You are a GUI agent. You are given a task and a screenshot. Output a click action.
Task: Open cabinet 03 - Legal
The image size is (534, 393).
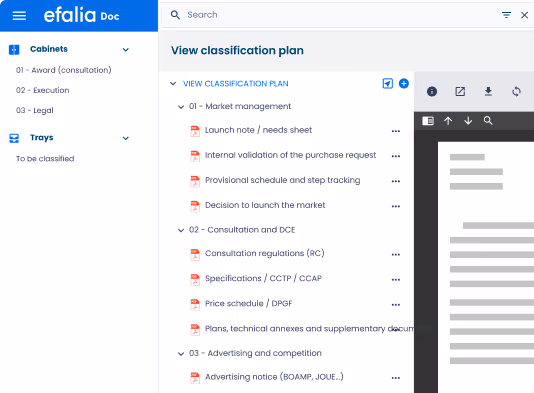point(35,110)
